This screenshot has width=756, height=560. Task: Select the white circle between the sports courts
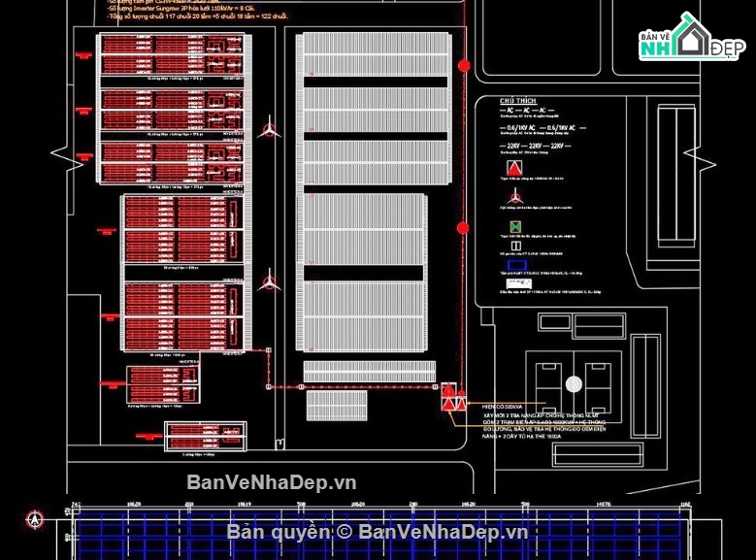tap(574, 384)
